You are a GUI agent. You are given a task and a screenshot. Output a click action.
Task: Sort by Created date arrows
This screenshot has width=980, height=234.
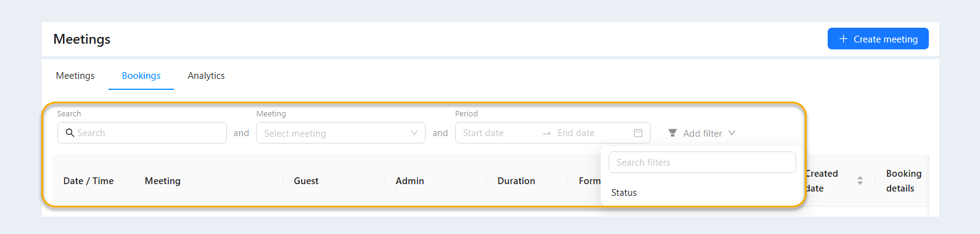(x=860, y=181)
